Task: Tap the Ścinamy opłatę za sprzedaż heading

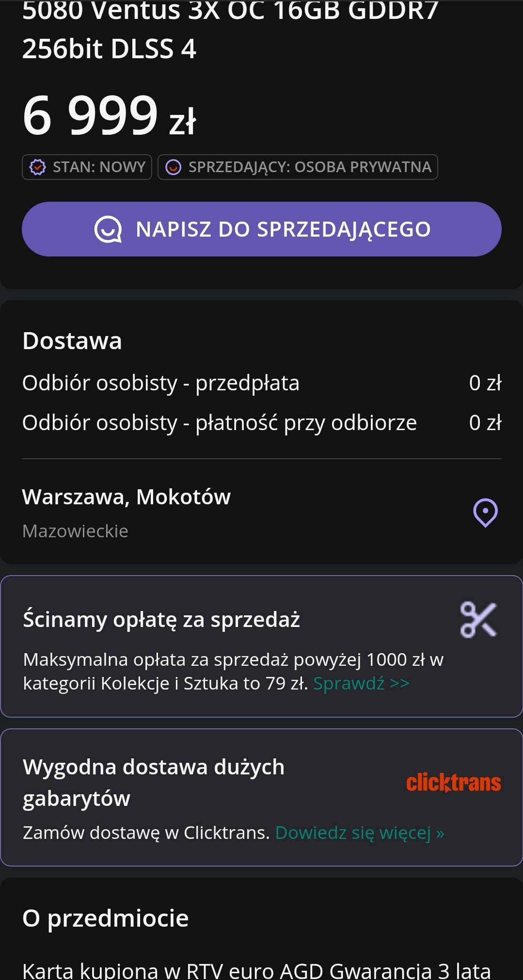Action: point(161,620)
